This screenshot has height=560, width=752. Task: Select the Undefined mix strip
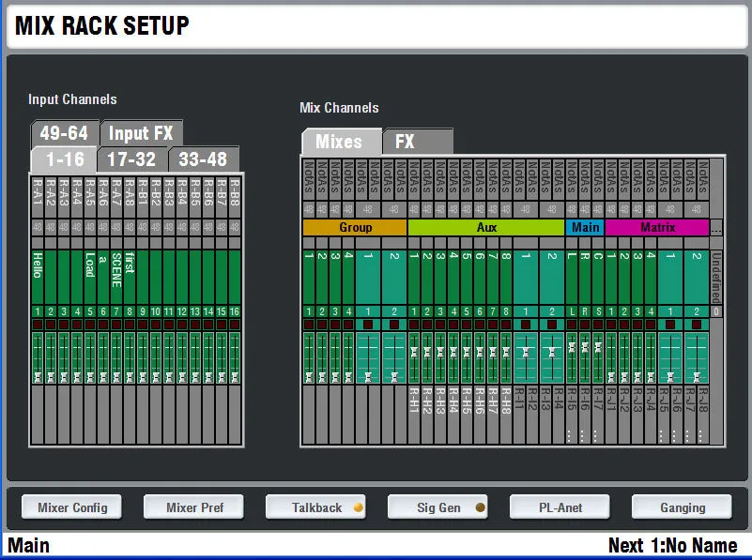click(716, 277)
